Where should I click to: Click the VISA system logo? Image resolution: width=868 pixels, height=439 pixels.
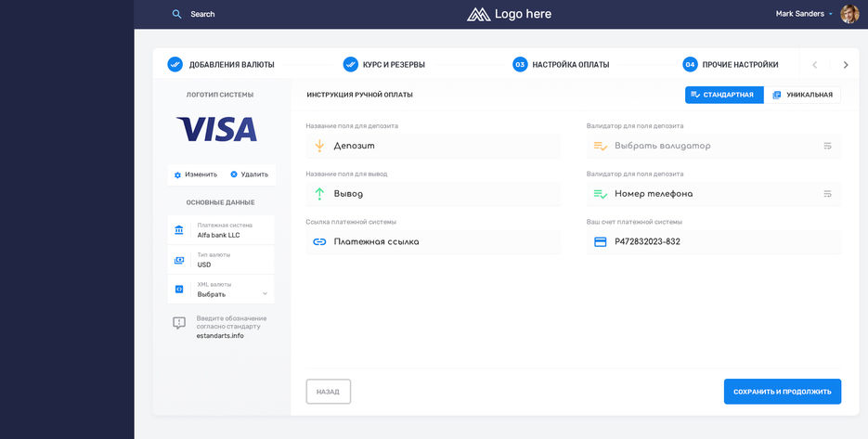216,129
